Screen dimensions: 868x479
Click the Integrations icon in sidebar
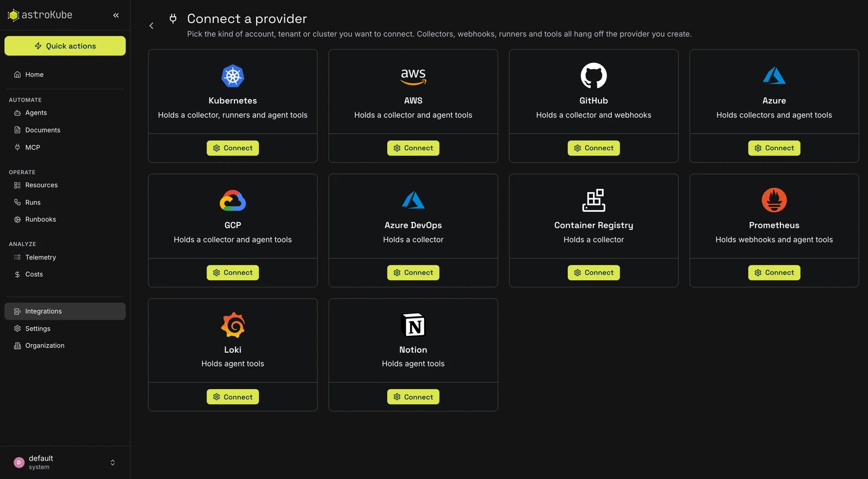click(x=17, y=311)
